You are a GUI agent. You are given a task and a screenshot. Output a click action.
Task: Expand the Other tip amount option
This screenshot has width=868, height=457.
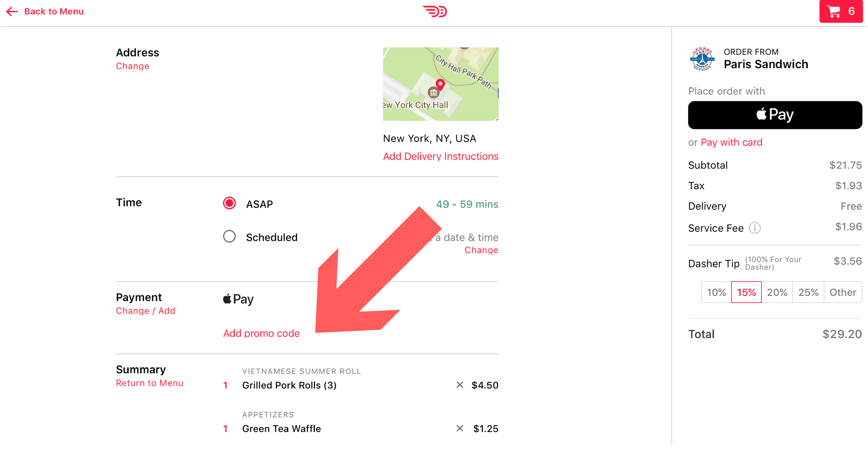pos(842,292)
